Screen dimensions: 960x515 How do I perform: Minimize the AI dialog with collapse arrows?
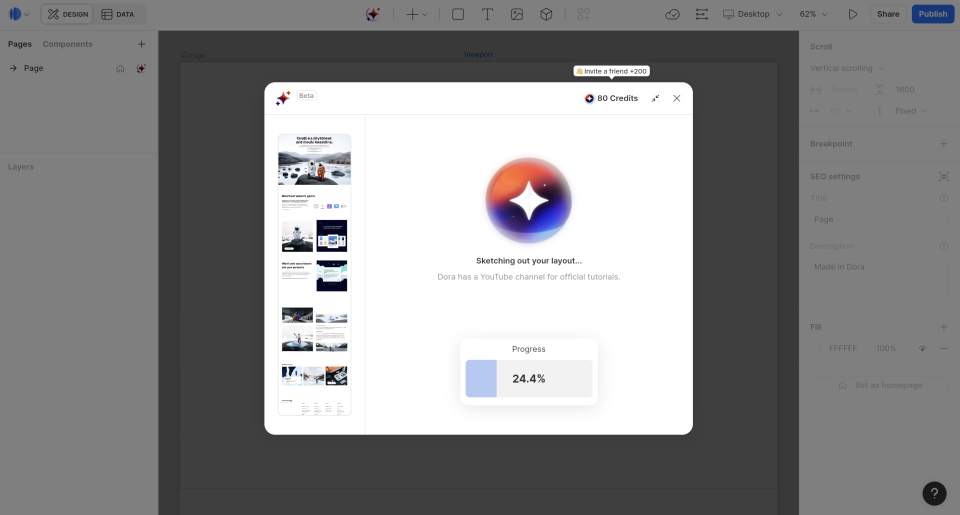click(655, 99)
